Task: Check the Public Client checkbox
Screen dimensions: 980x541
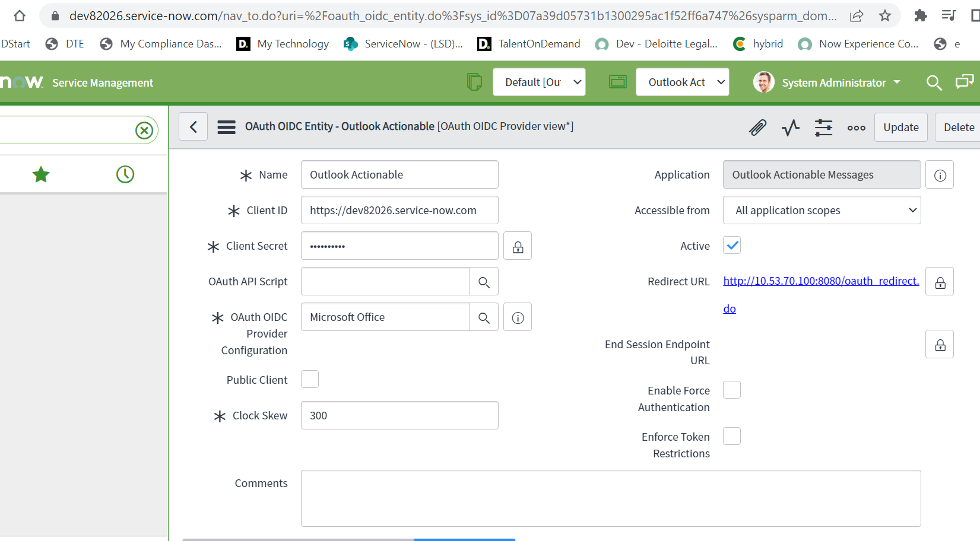Action: pyautogui.click(x=310, y=379)
